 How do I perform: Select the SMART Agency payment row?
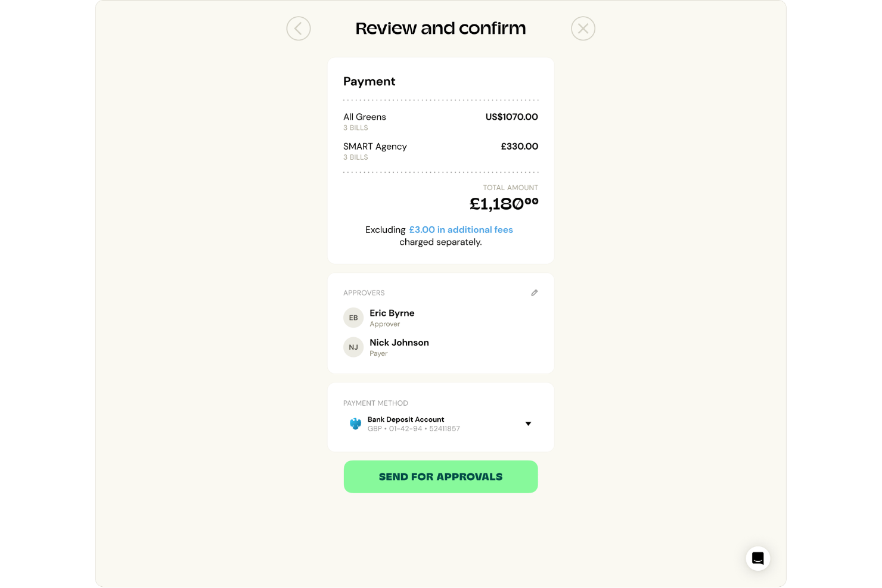tap(440, 151)
